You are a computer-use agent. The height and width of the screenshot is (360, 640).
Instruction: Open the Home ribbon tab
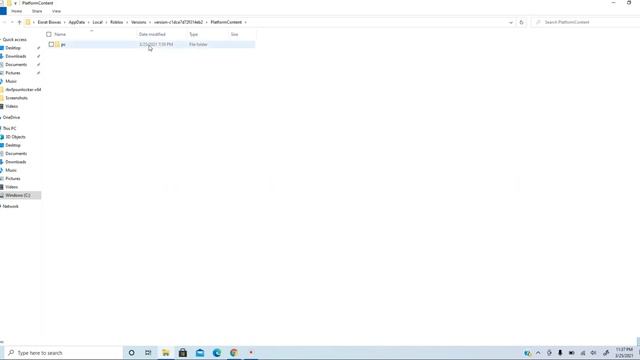(x=17, y=11)
